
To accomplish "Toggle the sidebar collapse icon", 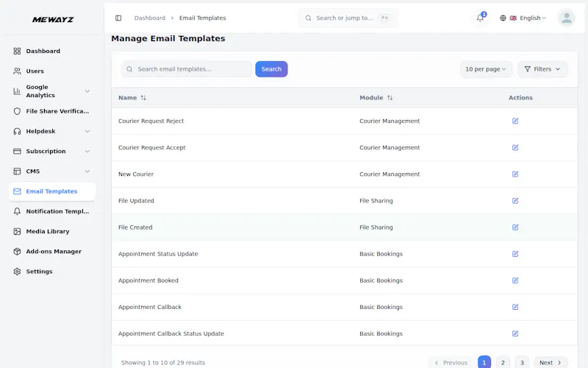I will [x=118, y=18].
